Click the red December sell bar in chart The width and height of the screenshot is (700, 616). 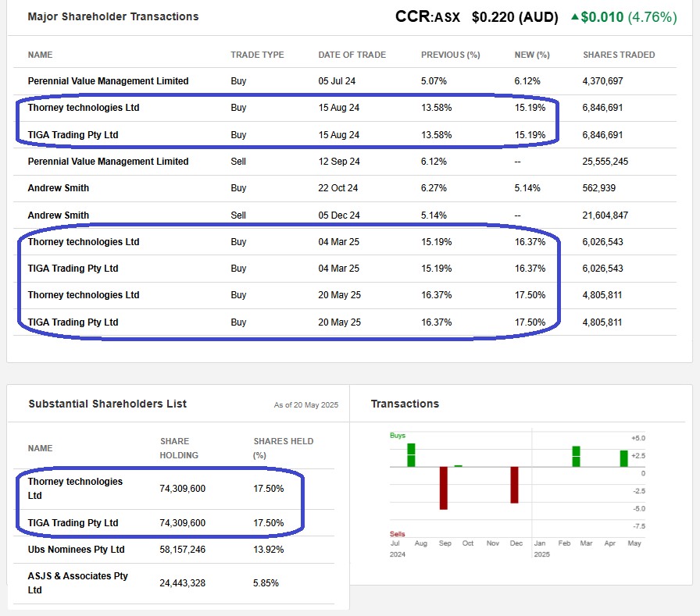(x=515, y=485)
